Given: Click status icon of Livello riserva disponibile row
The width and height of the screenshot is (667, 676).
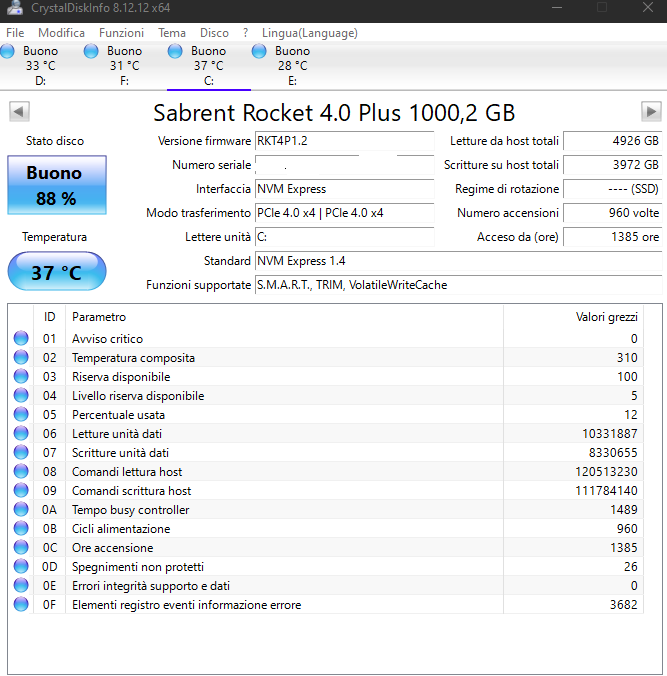Looking at the screenshot, I should [21, 395].
